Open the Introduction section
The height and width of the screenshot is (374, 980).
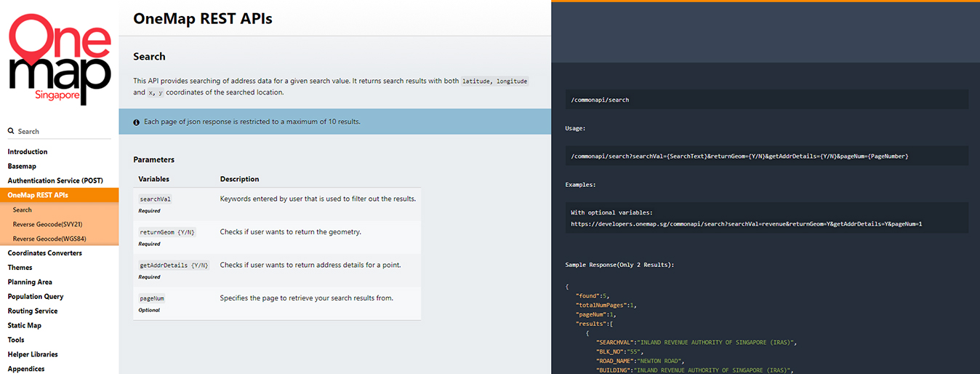coord(28,152)
